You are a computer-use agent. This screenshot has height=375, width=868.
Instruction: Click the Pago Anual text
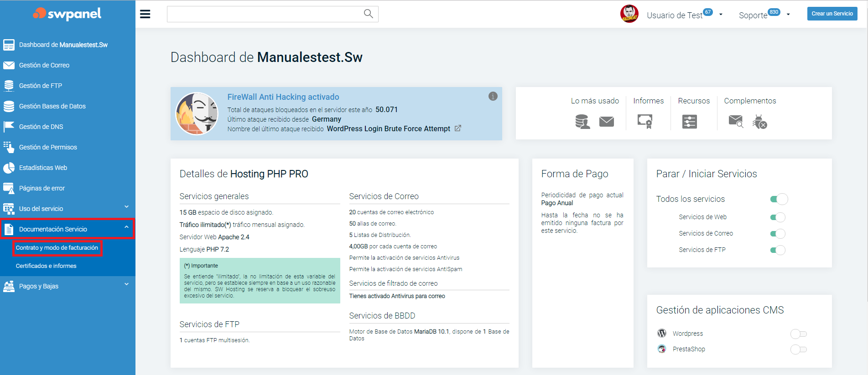pos(557,203)
